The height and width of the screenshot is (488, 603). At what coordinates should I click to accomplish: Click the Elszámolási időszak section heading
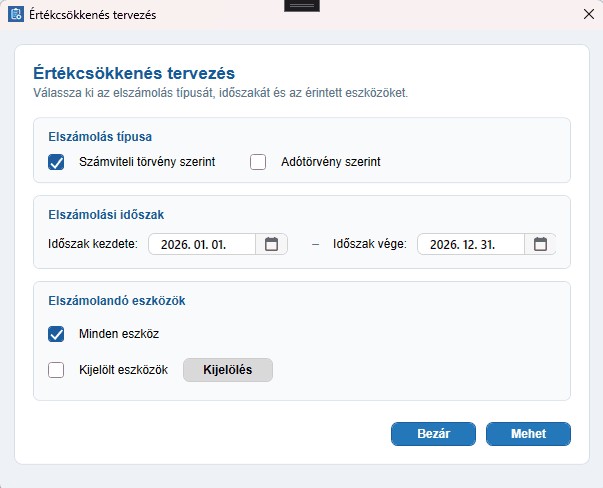(106, 215)
